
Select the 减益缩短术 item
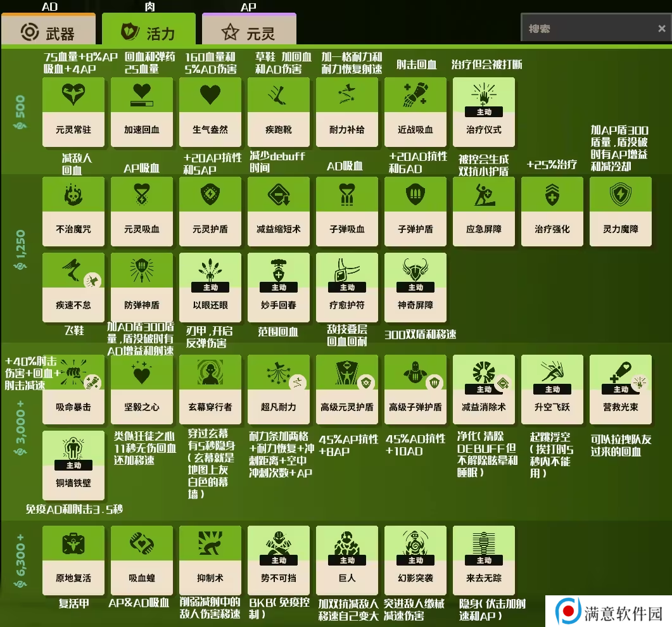coord(279,212)
